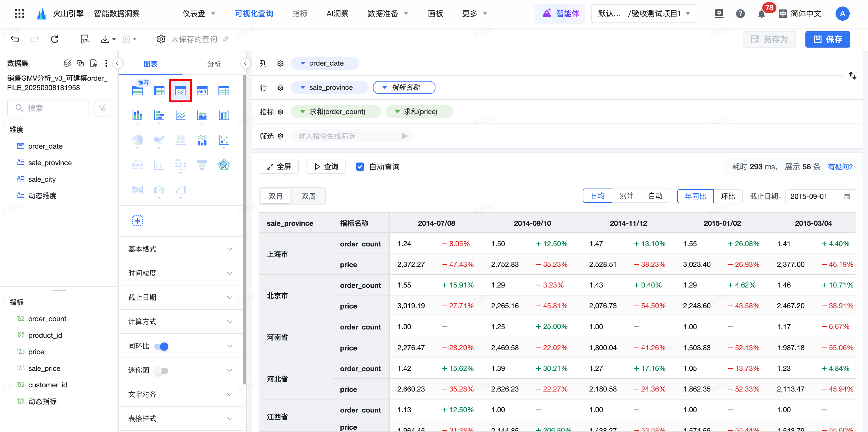Image resolution: width=868 pixels, height=432 pixels.
Task: Uncheck the 自动查询 checkbox
Action: tap(360, 167)
